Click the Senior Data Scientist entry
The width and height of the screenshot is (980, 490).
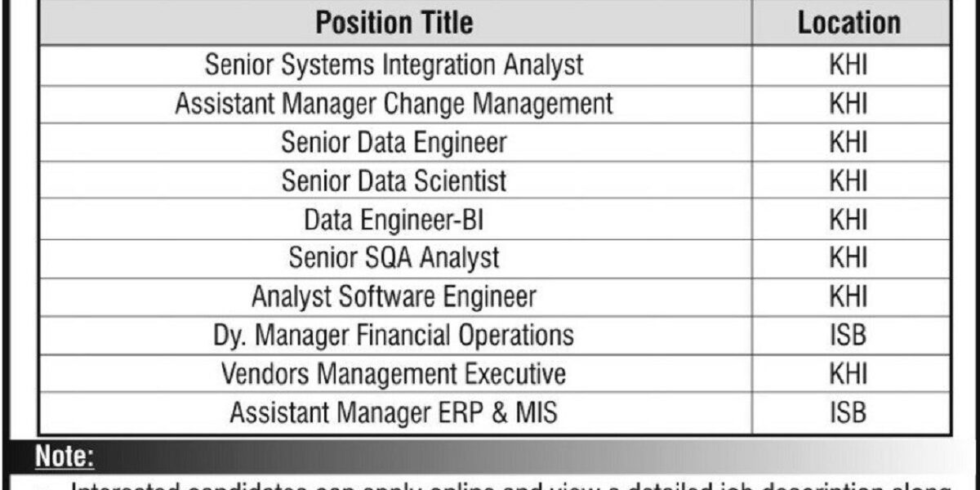[394, 180]
